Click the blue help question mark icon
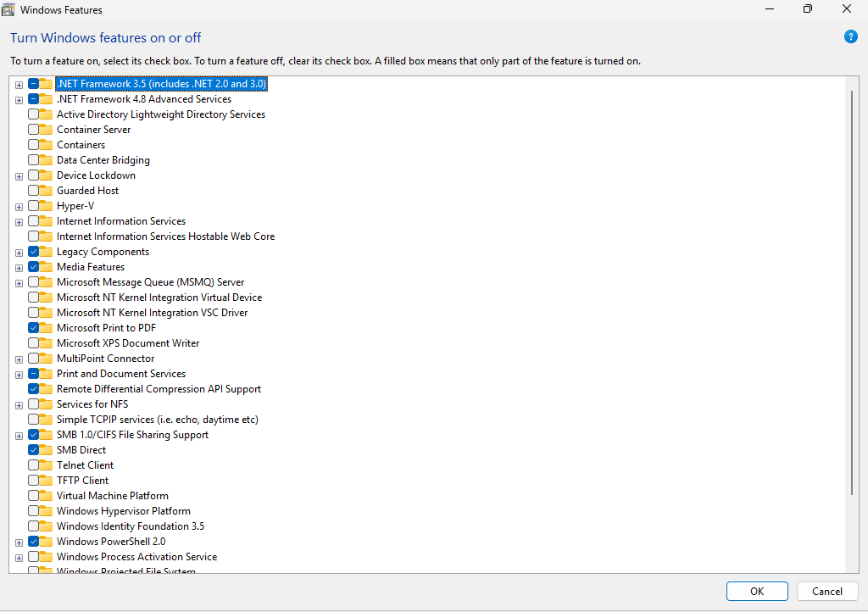 point(851,36)
